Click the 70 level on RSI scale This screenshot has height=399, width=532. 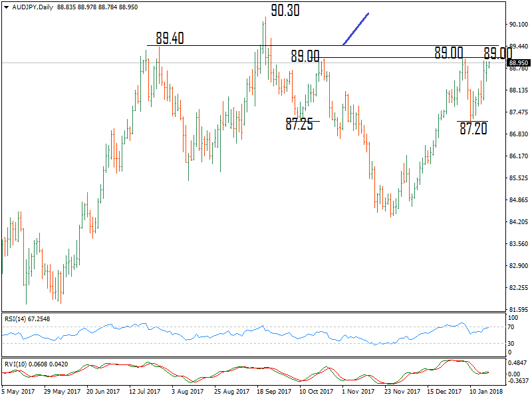point(510,328)
